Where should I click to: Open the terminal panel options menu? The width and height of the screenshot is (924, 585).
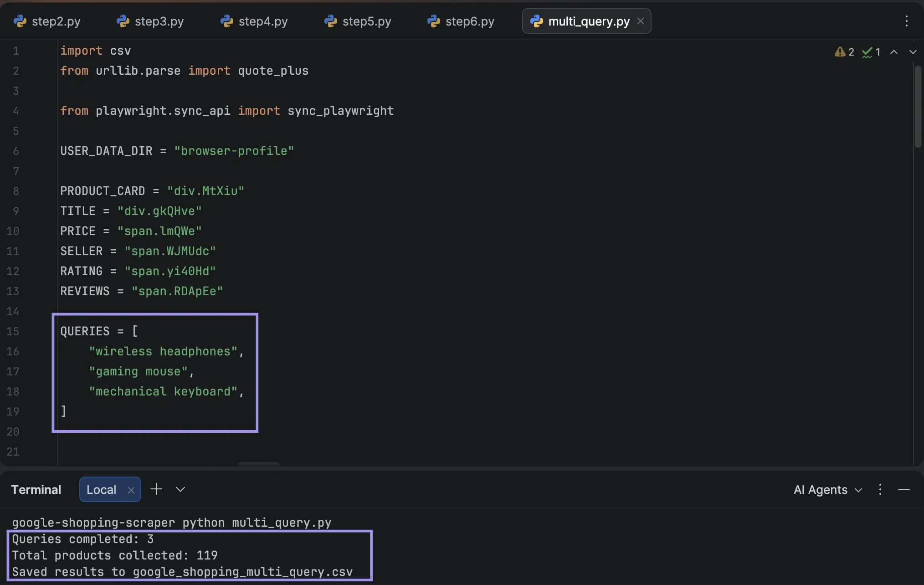(880, 489)
